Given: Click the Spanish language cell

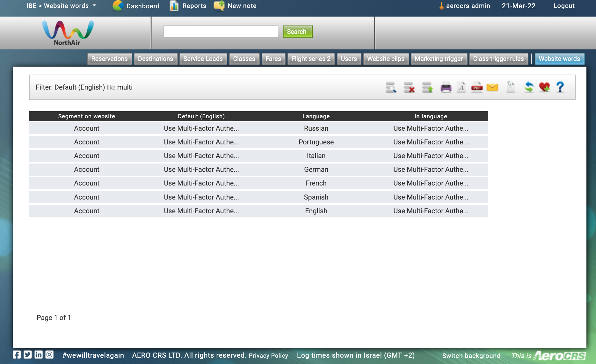Looking at the screenshot, I should pos(316,197).
